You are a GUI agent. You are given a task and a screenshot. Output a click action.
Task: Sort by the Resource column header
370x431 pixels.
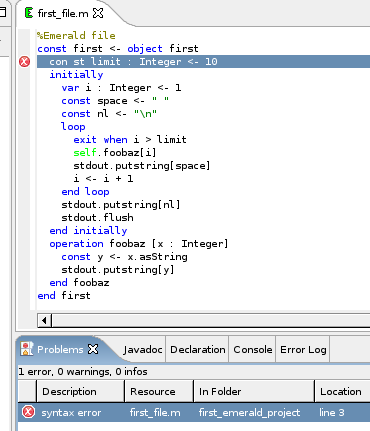[x=159, y=391]
